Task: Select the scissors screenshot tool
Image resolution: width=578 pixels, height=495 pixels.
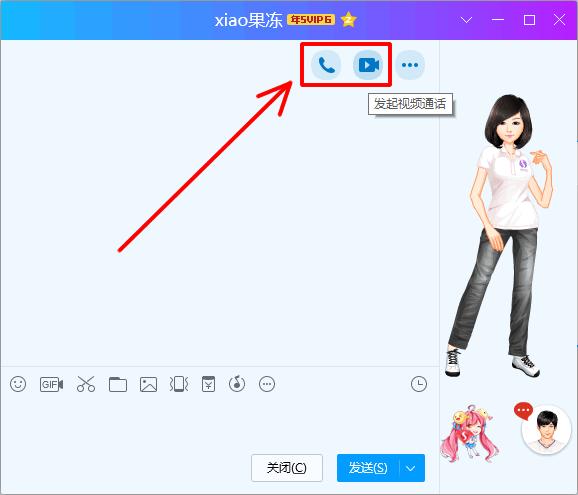Action: click(86, 384)
